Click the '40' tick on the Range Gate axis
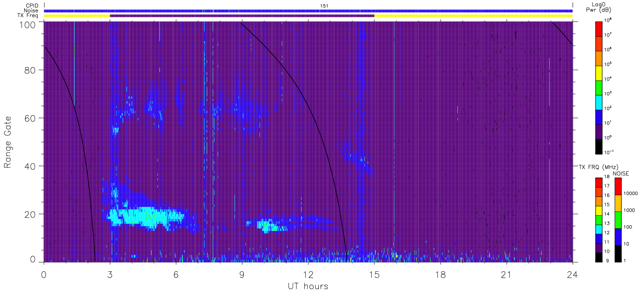This screenshot has height=297, width=644. (30, 166)
